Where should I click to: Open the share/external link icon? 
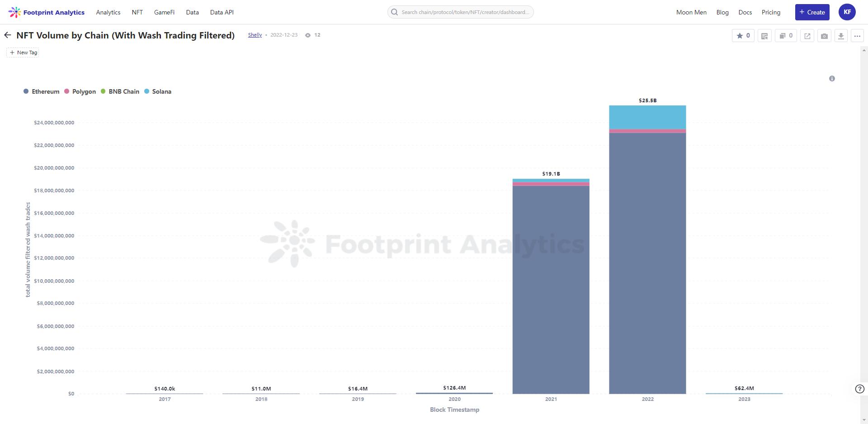point(807,36)
